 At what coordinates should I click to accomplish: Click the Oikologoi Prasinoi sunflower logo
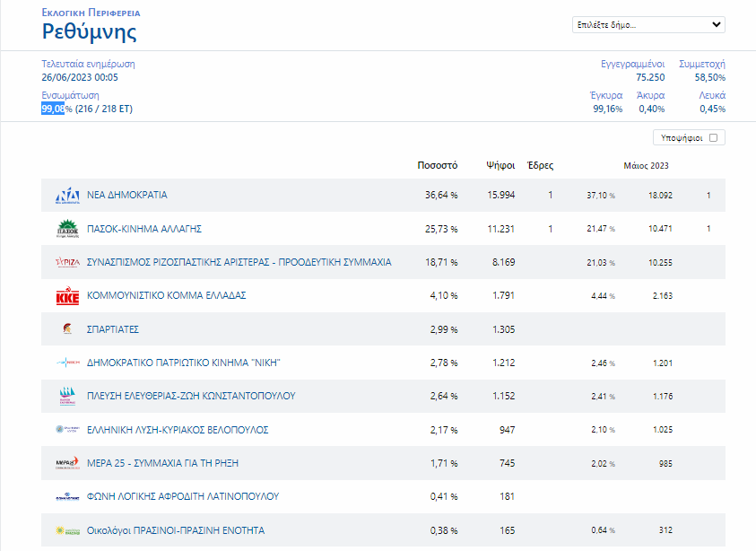(x=67, y=530)
